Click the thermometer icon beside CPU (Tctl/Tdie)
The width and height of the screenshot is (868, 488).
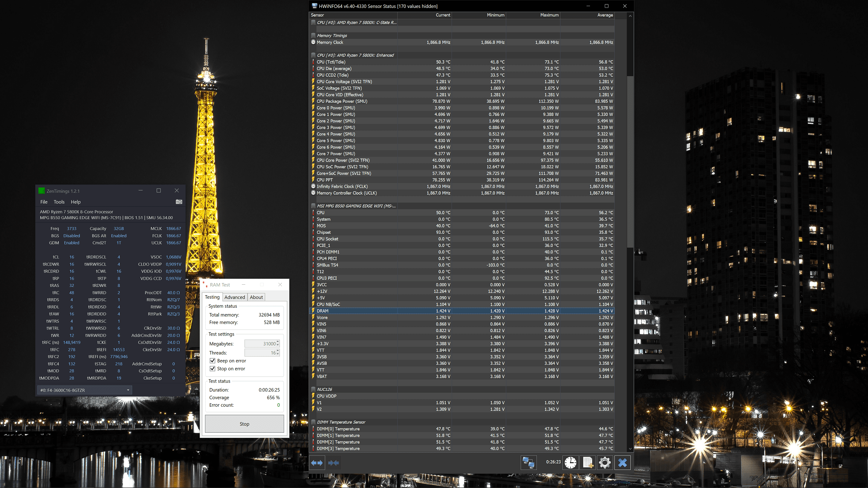tap(313, 62)
